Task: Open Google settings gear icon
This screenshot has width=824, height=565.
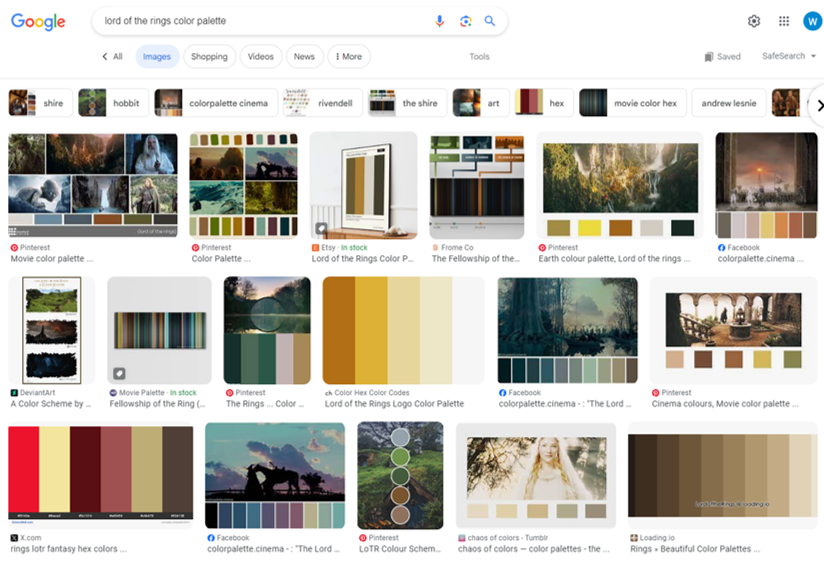Action: tap(754, 21)
